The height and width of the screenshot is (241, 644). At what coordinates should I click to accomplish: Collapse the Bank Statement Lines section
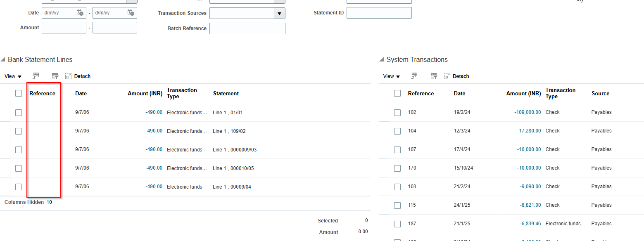pyautogui.click(x=3, y=59)
